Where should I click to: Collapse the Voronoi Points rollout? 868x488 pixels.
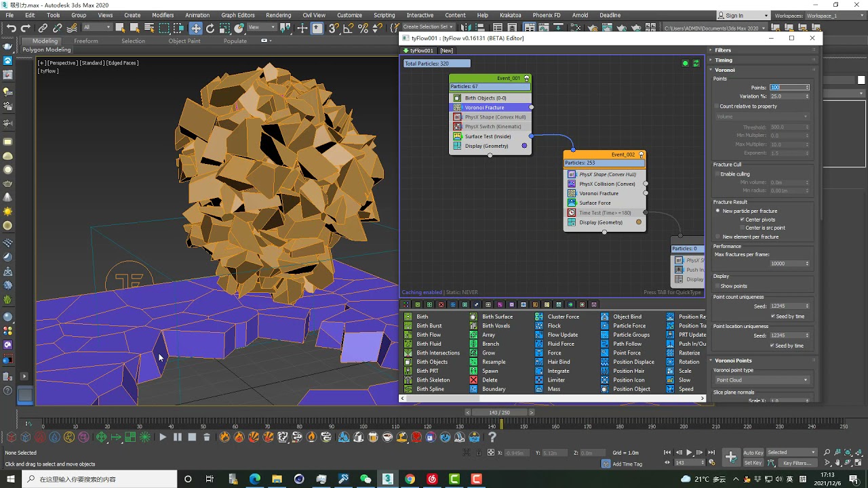[x=732, y=361]
